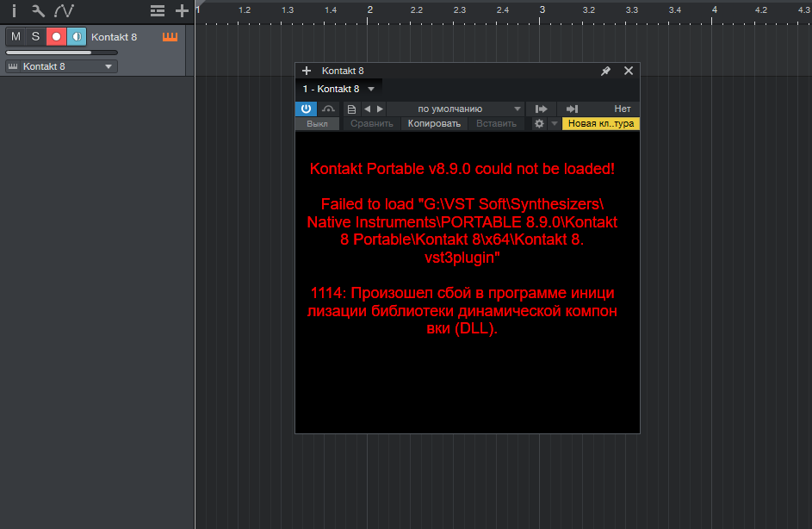Open the orange instrument editor keyboard icon

point(170,36)
